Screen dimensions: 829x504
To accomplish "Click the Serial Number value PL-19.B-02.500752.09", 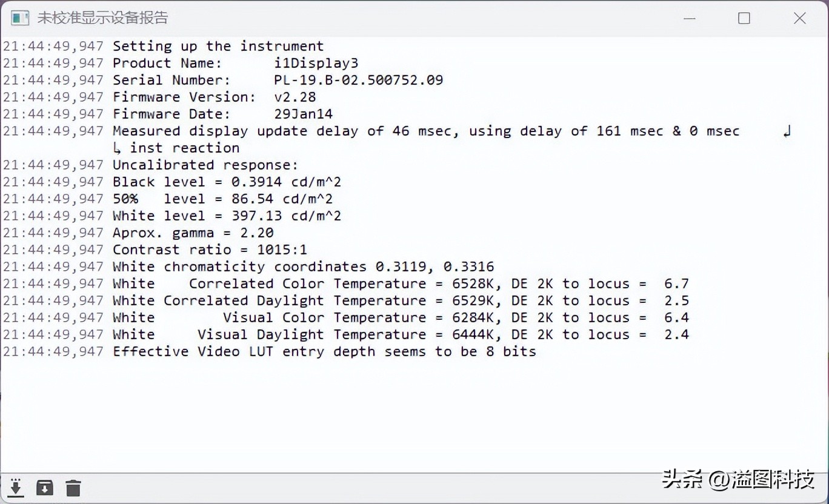I will click(x=358, y=80).
